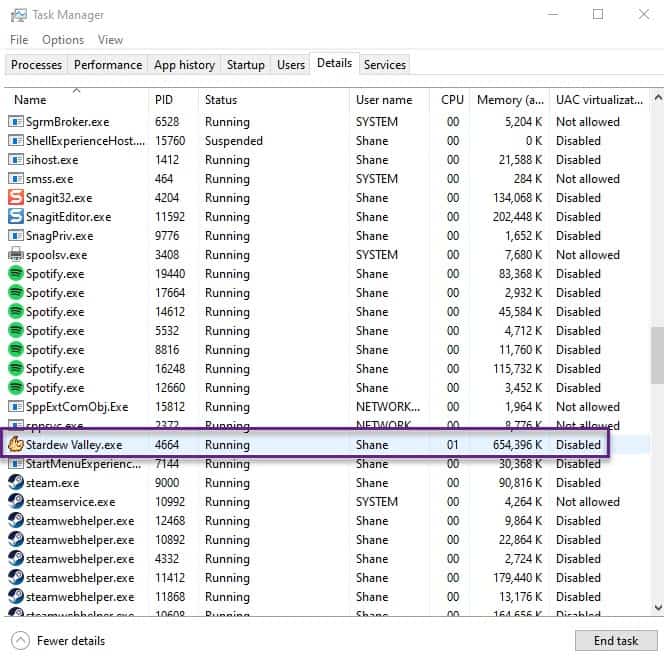Open the Options menu
664x661 pixels.
pyautogui.click(x=63, y=40)
